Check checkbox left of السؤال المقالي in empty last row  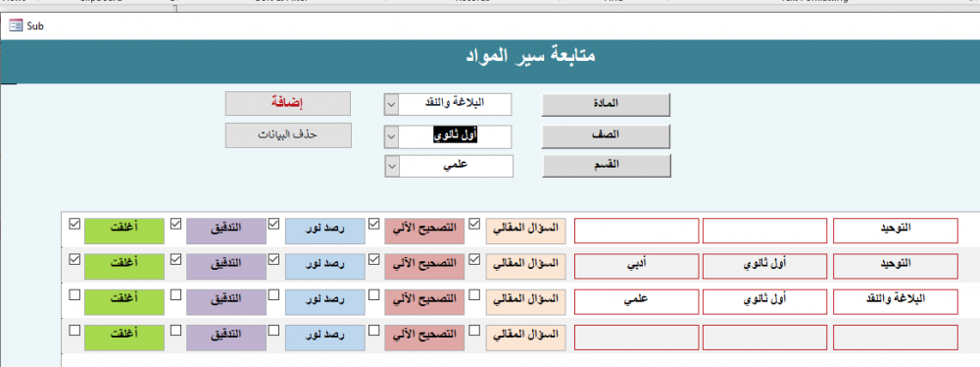pos(475,330)
